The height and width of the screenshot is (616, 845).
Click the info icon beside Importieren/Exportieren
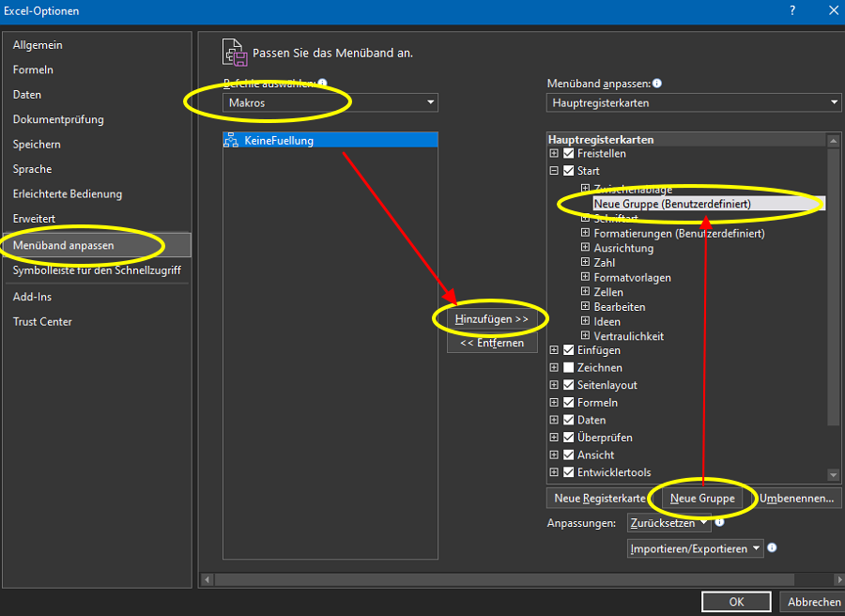(x=772, y=547)
